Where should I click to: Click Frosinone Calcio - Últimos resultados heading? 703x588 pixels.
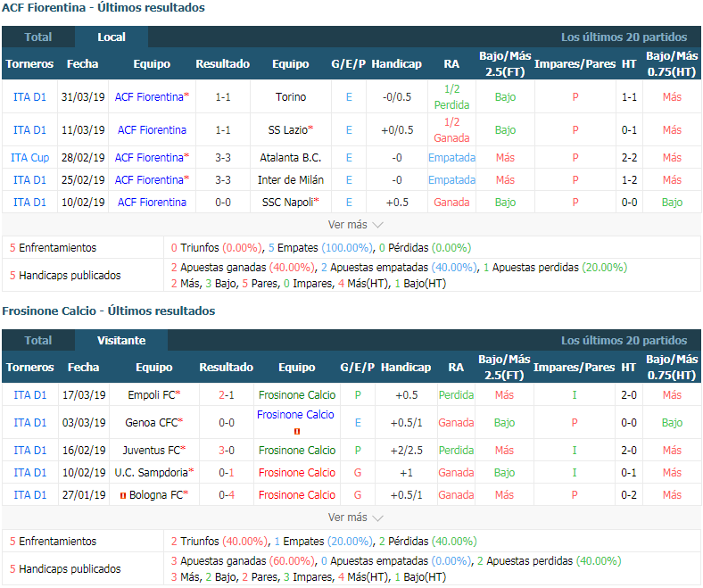(109, 311)
